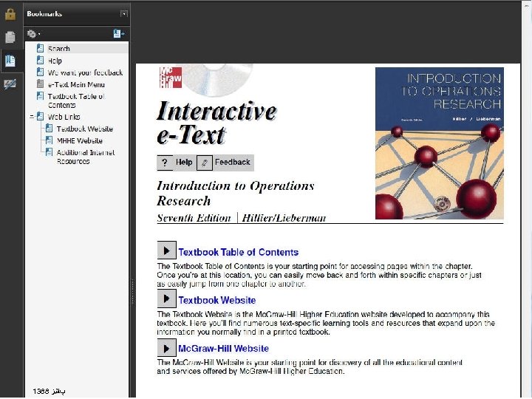Click the Web Links bookmark icon
The width and height of the screenshot is (532, 399).
[40, 117]
